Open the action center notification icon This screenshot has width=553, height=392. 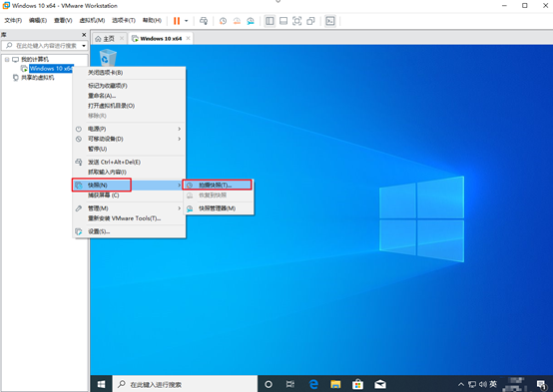pyautogui.click(x=542, y=385)
